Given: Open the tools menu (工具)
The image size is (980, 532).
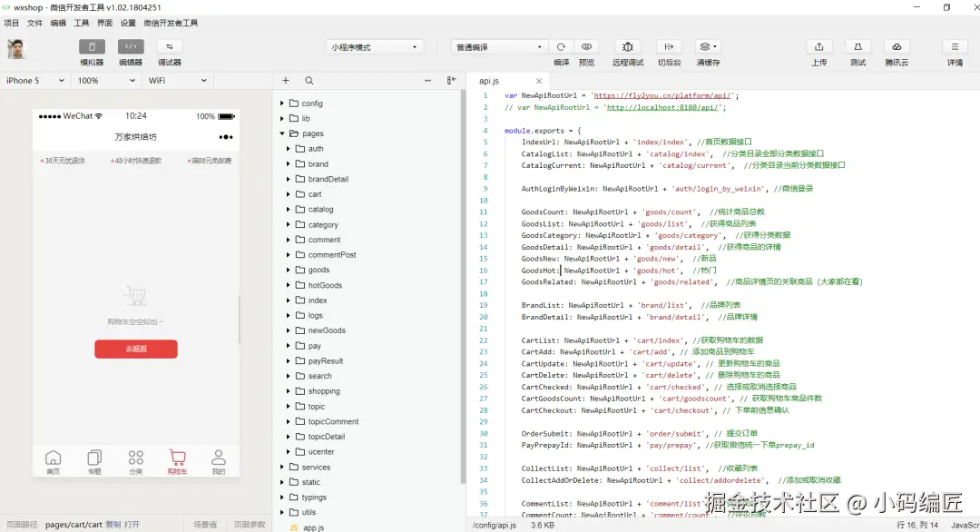Looking at the screenshot, I should (82, 23).
